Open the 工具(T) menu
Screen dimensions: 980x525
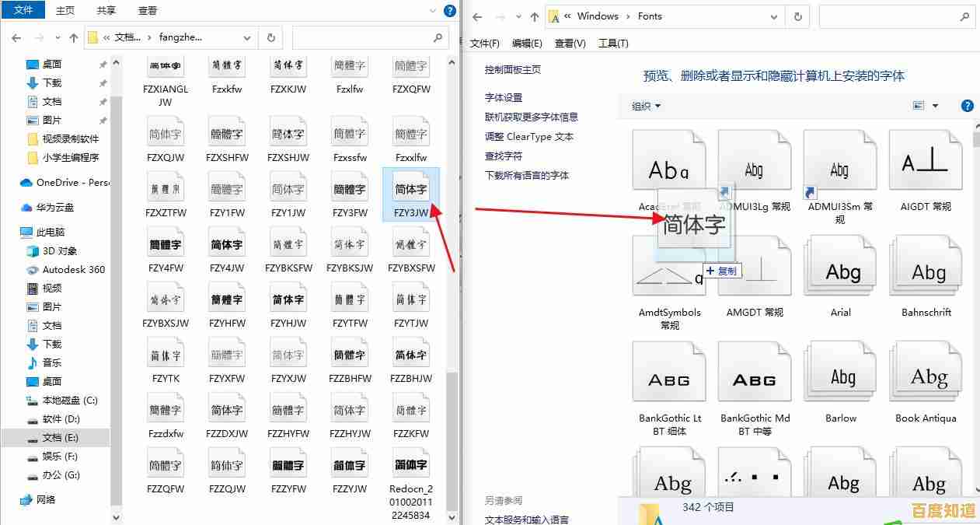[612, 43]
